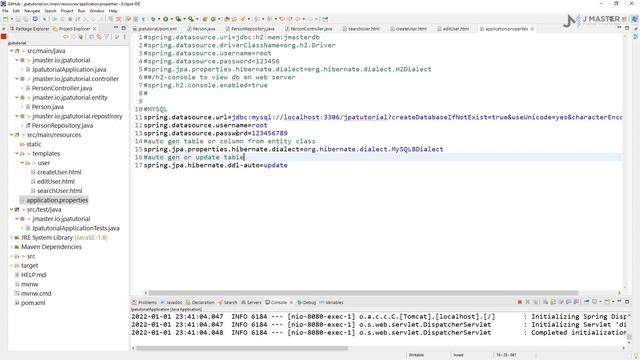Collapse the src/main/resources folder
This screenshot has height=360, width=640.
click(x=11, y=135)
